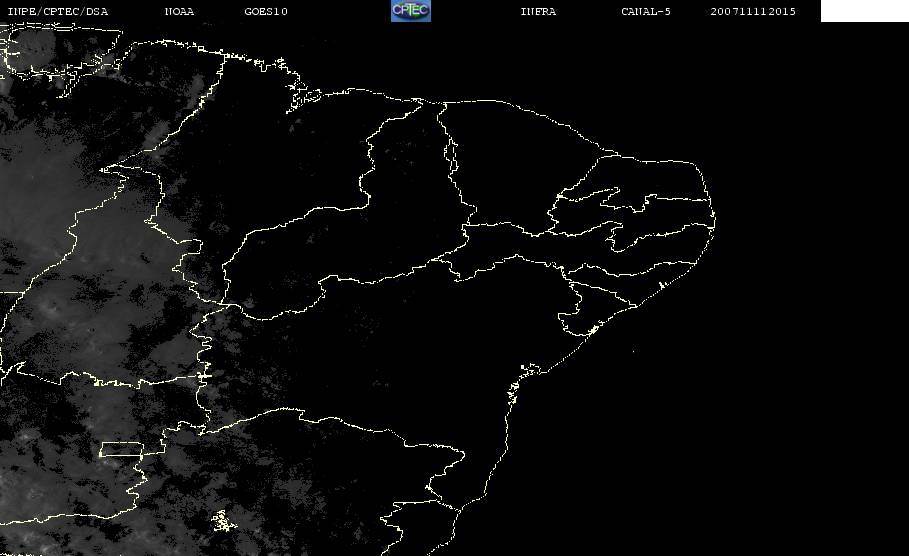Click the CPTEC logo in header
The width and height of the screenshot is (909, 556).
tap(410, 11)
